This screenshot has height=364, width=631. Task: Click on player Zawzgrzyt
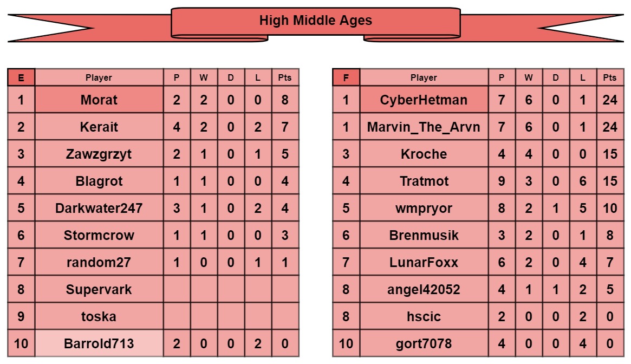[99, 154]
